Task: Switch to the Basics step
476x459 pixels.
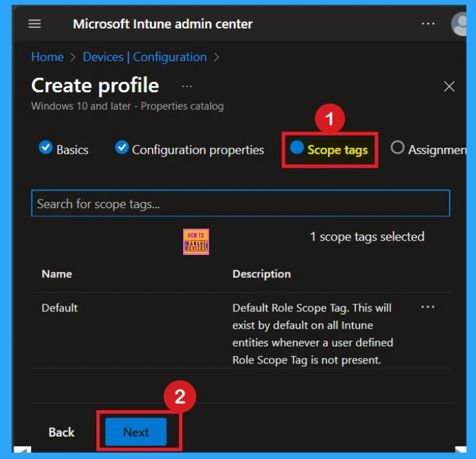Action: point(64,148)
